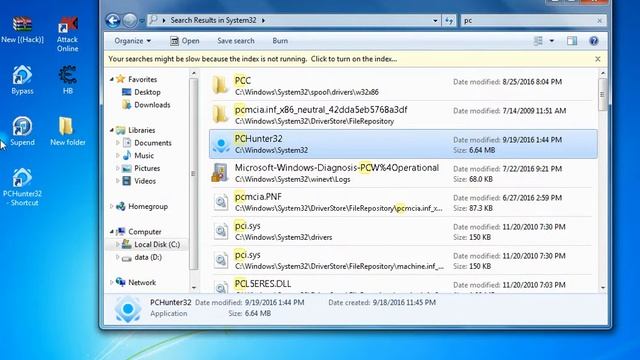Clear the search box text
The width and height of the screenshot is (640, 360).
coord(599,20)
